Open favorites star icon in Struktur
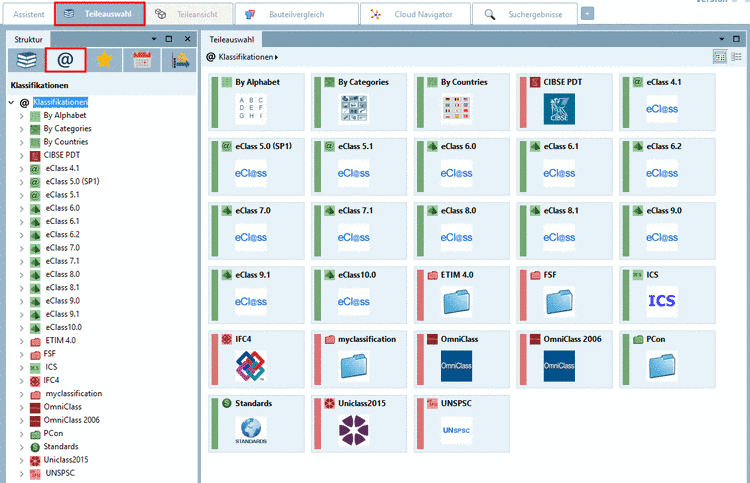Viewport: 750px width, 483px height. 104,60
